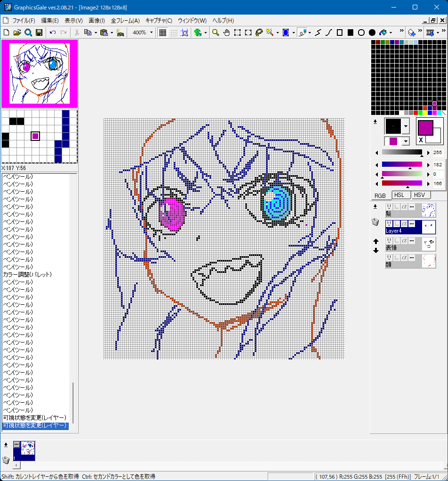
Task: Click the red channel color slider
Action: (x=402, y=183)
